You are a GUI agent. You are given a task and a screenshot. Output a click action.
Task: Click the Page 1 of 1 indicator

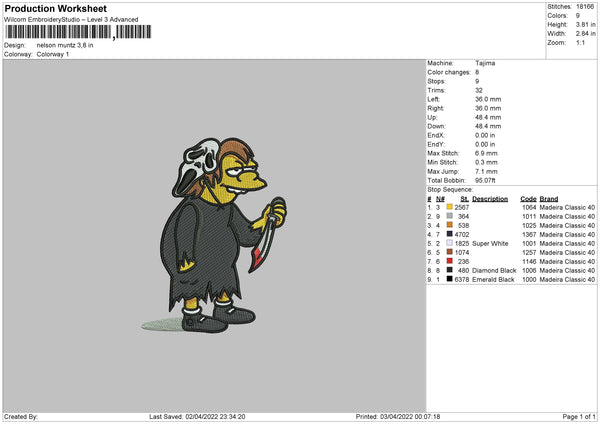click(579, 417)
